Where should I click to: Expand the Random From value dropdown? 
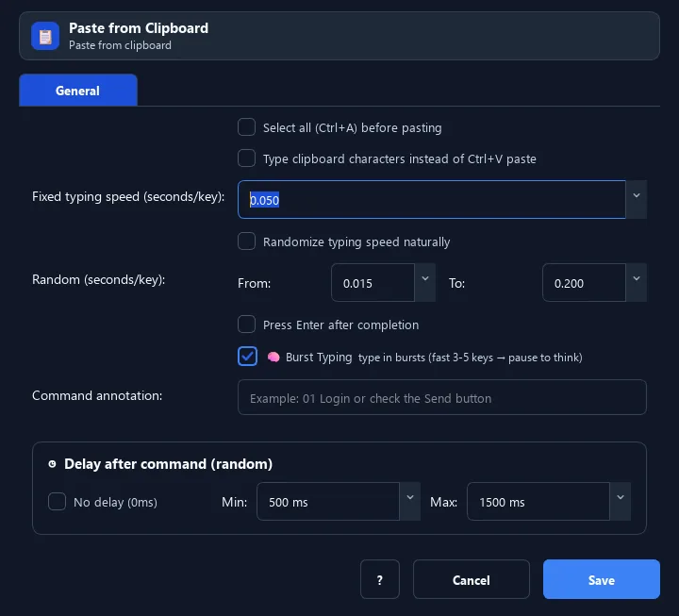pyautogui.click(x=424, y=282)
